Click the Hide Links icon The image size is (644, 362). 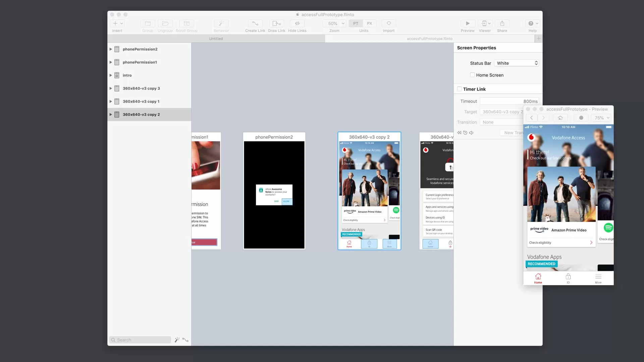pyautogui.click(x=297, y=23)
